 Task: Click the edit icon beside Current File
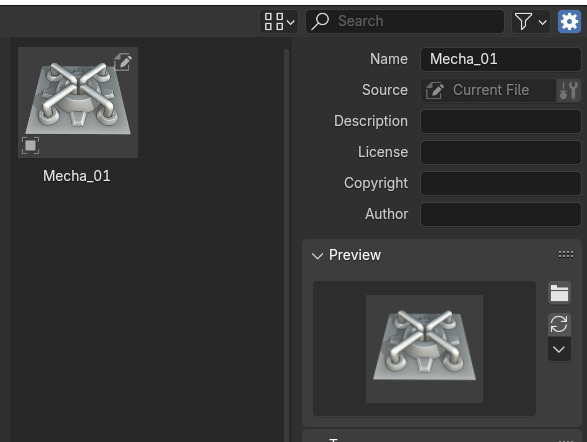(x=435, y=90)
